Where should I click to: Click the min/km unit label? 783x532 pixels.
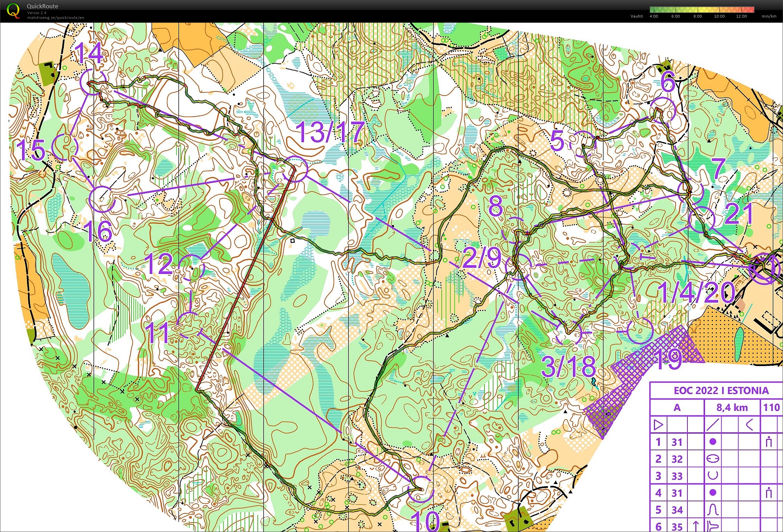769,16
